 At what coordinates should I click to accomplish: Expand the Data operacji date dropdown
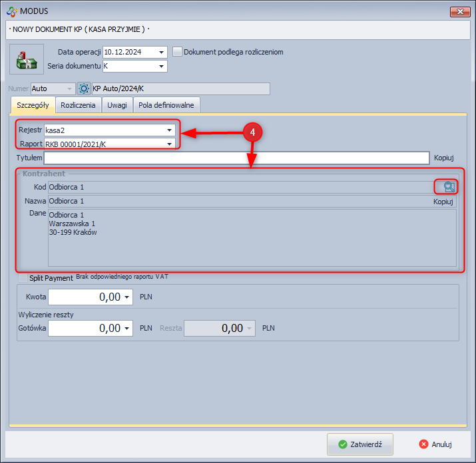click(162, 52)
